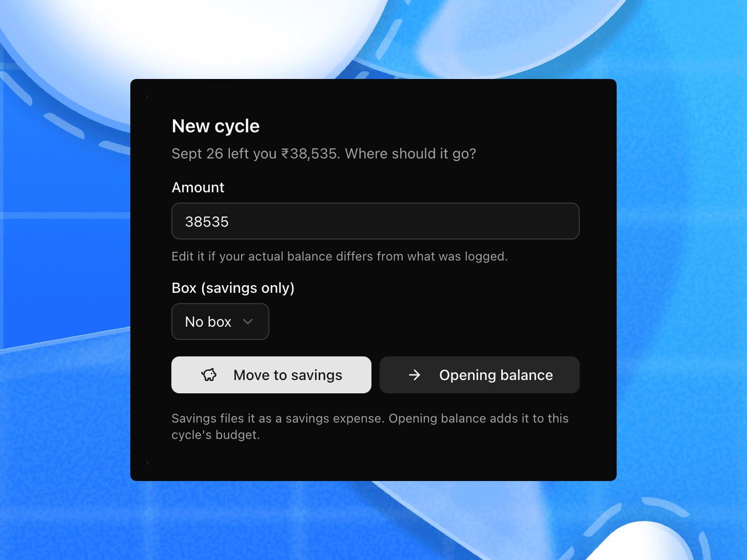Click the 'Box (savings only)' label

click(233, 288)
